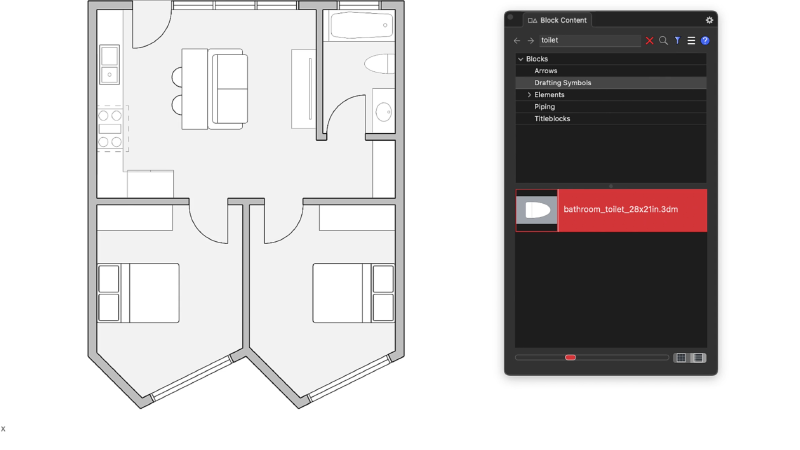Select the toilet in the floor plan bathroom
This screenshot has width=800, height=450.
click(380, 64)
